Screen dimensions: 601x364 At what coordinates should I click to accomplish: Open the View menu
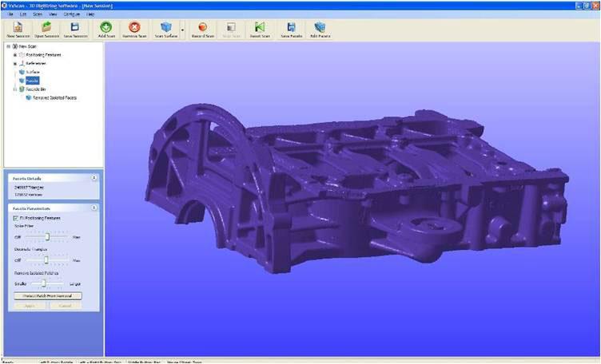52,14
